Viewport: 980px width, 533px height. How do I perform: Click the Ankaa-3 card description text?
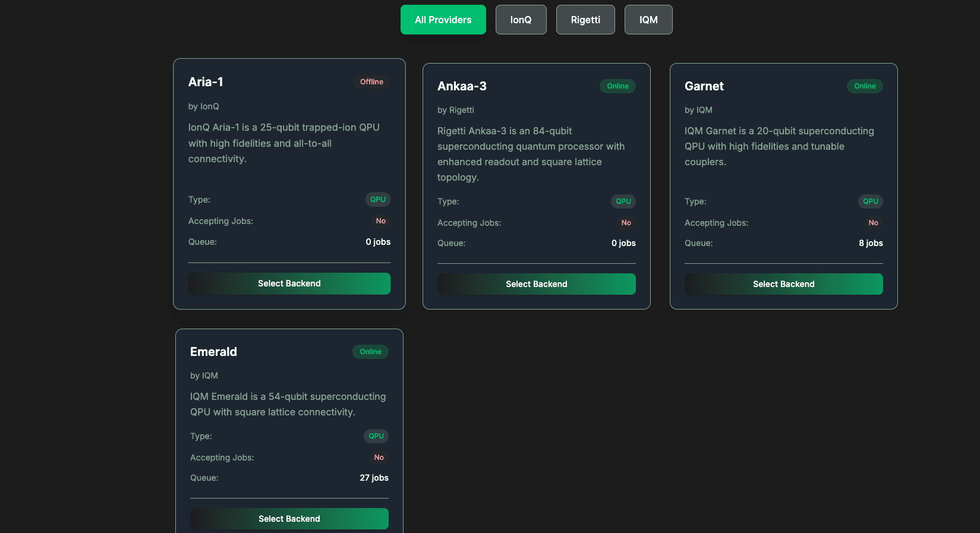click(531, 154)
